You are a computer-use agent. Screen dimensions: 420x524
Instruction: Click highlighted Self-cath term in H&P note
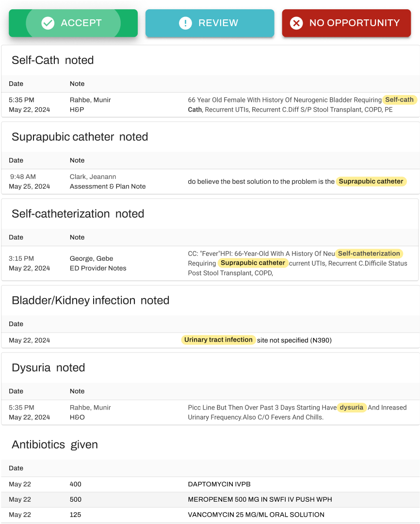click(399, 99)
